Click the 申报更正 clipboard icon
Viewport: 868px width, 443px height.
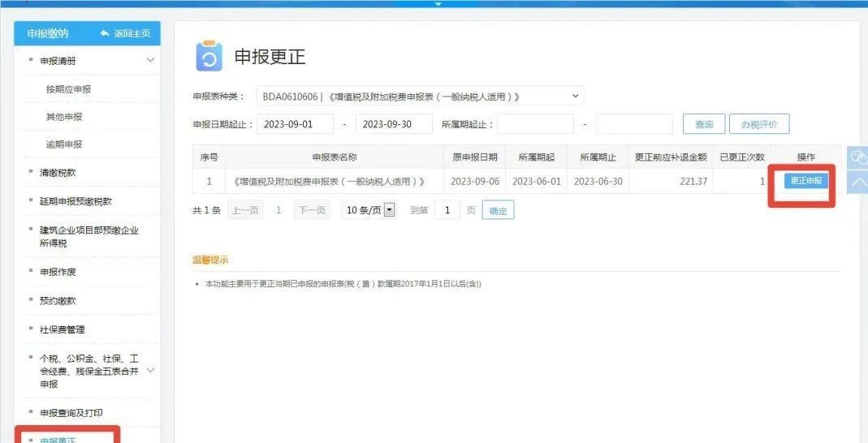[209, 56]
